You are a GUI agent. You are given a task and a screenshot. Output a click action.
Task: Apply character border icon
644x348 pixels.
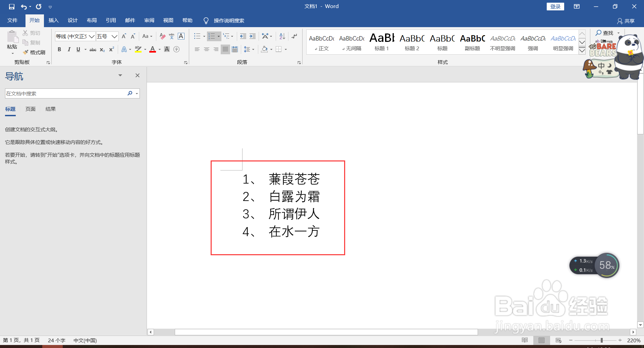(x=181, y=36)
